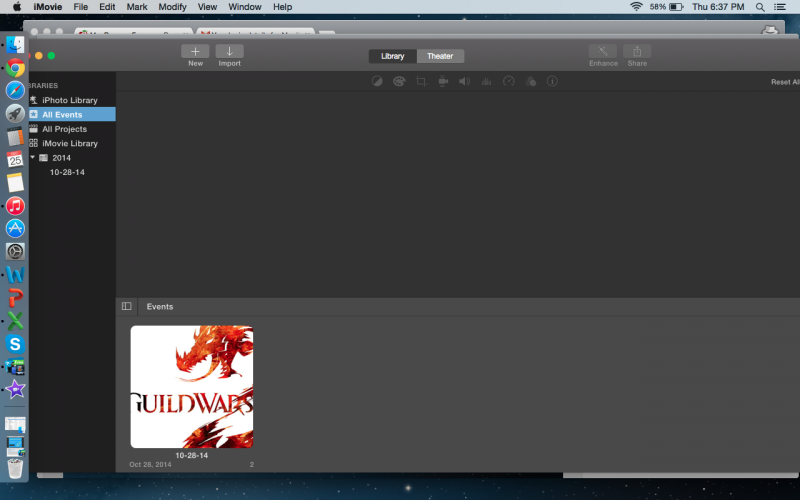Image resolution: width=800 pixels, height=500 pixels.
Task: Click the battery status indicator
Action: (x=666, y=7)
